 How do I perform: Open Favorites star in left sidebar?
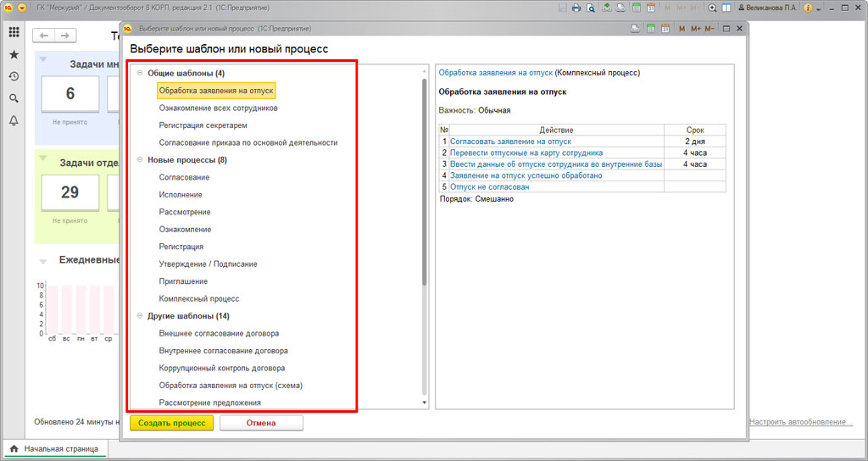tap(14, 54)
